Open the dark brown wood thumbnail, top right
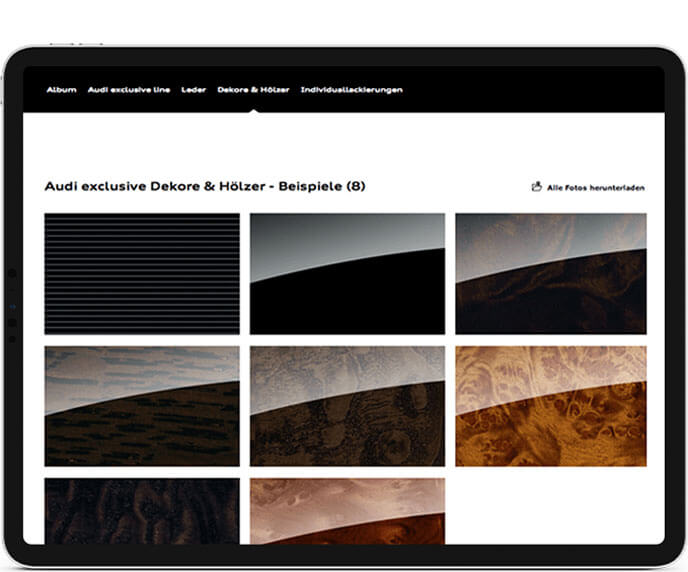This screenshot has height=572, width=688. (550, 273)
